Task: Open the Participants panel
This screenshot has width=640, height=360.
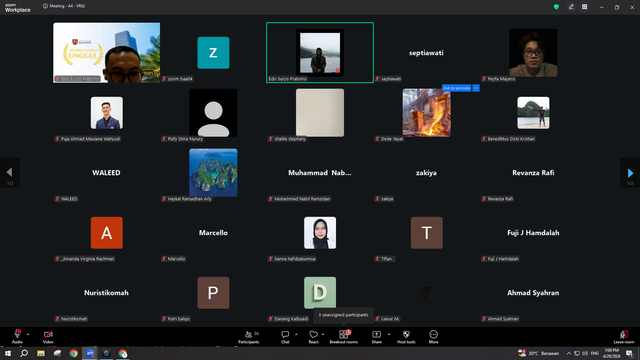Action: 249,337
